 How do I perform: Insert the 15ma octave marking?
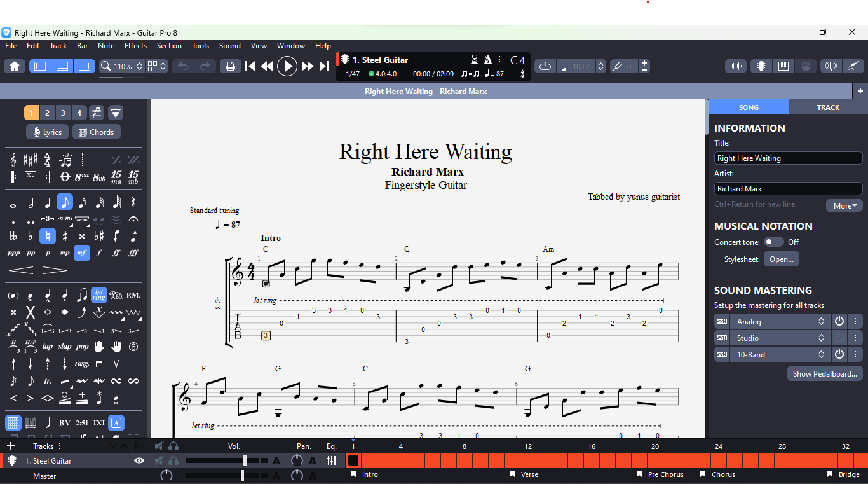point(116,177)
